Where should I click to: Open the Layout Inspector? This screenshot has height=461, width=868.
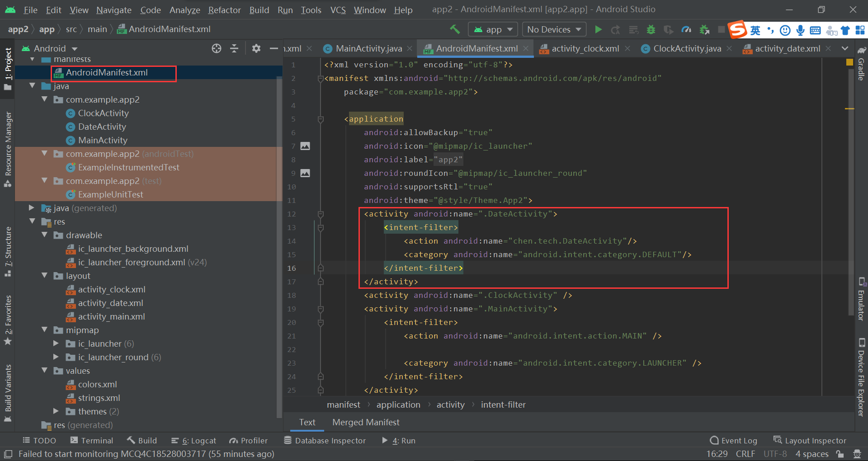810,441
